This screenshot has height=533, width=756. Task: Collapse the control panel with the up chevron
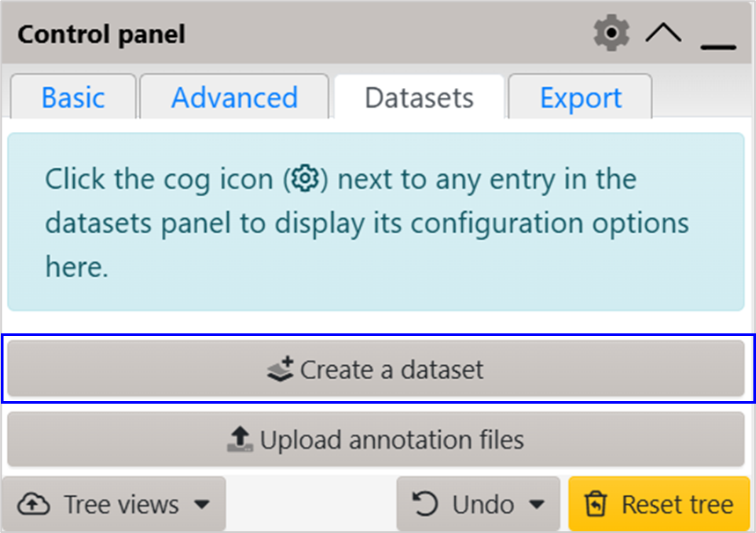664,33
